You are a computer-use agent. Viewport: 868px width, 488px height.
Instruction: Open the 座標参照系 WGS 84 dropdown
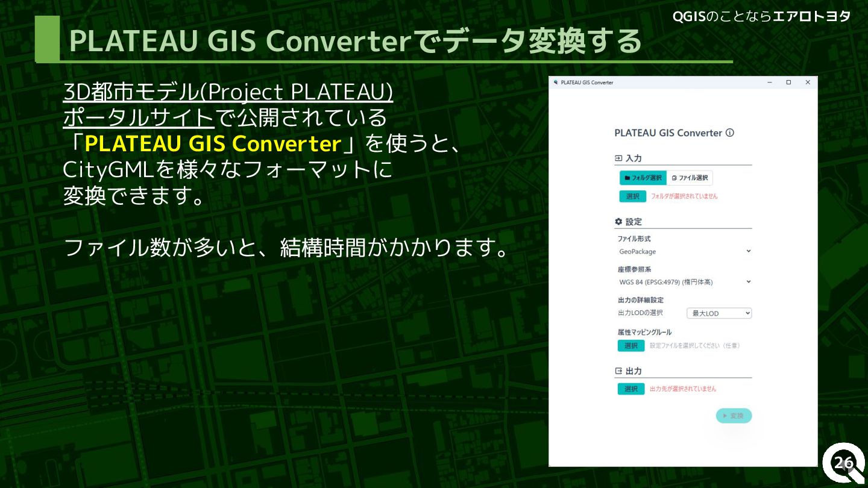(x=685, y=282)
